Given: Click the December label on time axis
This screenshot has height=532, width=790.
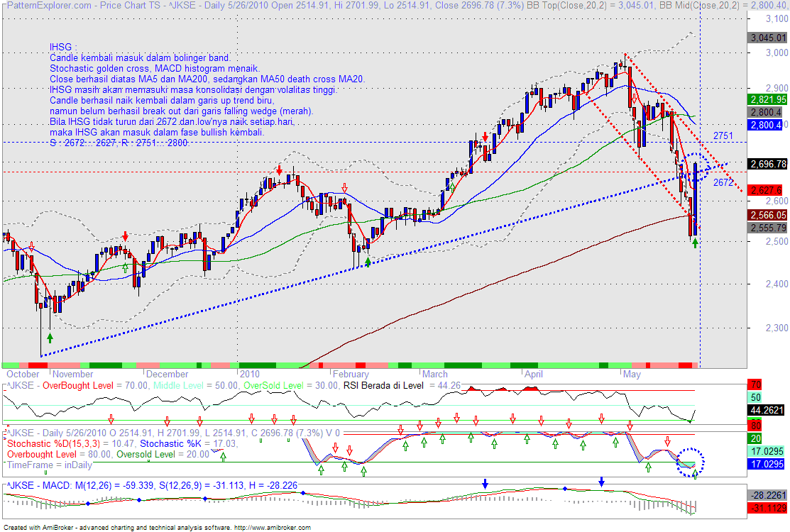Looking at the screenshot, I should (167, 374).
